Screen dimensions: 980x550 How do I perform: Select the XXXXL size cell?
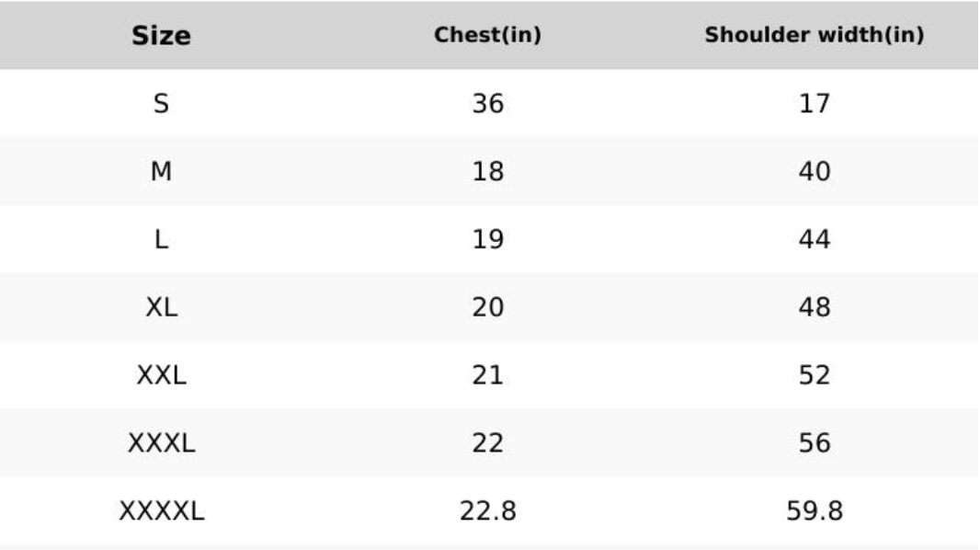point(161,511)
